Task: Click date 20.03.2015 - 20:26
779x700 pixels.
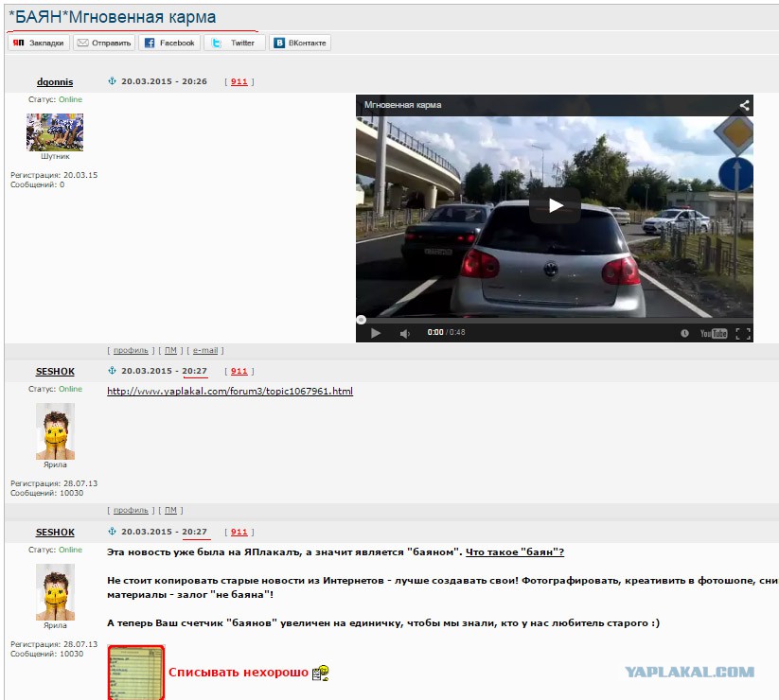Action: click(x=164, y=81)
